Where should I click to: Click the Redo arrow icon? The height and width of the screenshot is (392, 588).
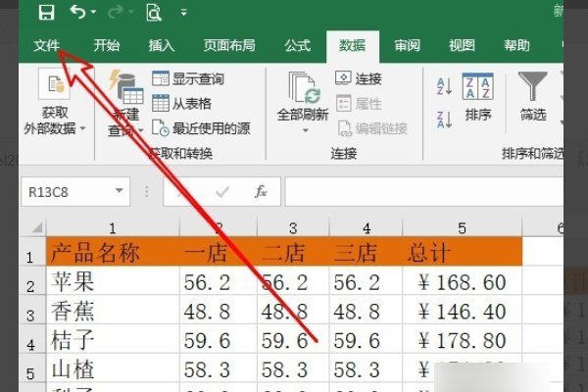tap(115, 13)
